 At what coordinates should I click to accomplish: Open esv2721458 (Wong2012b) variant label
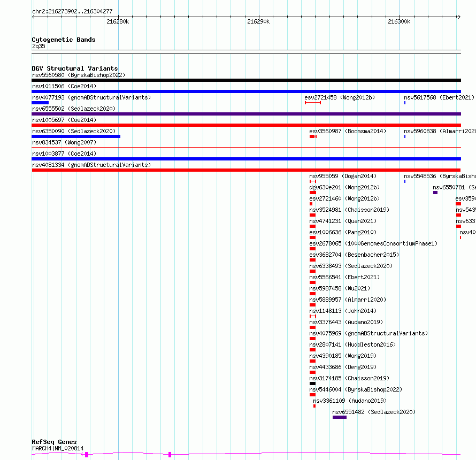click(x=340, y=97)
